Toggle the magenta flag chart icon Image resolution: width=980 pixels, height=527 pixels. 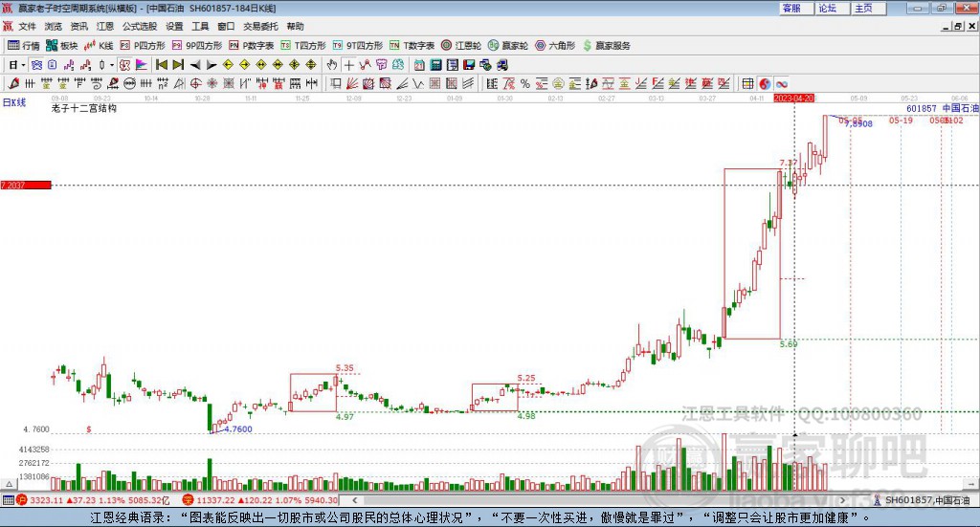[x=142, y=65]
